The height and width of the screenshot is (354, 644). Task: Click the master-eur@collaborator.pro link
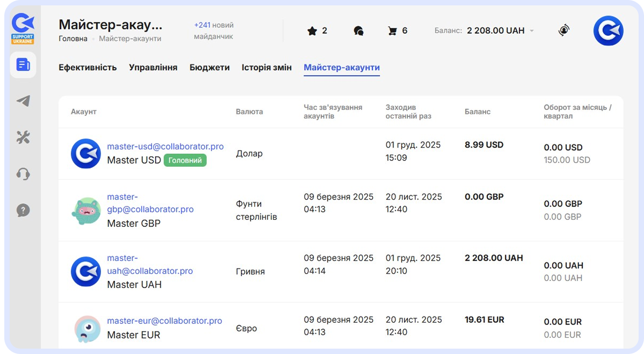pos(164,321)
